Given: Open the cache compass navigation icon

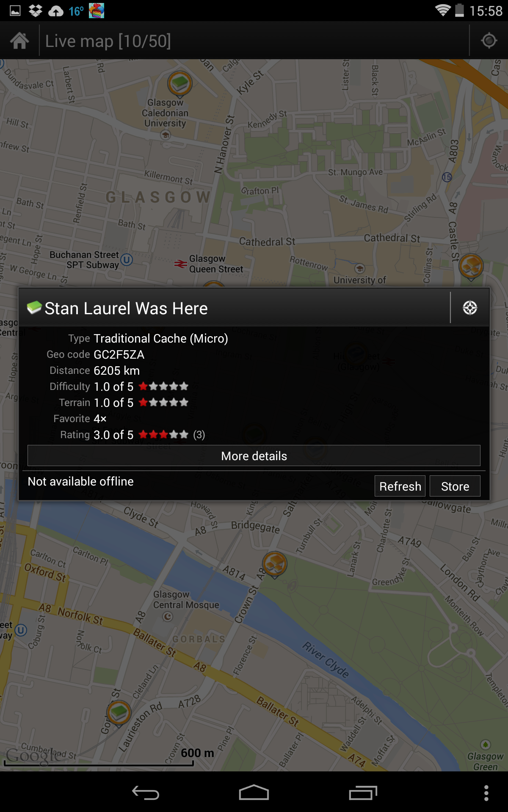Looking at the screenshot, I should tap(470, 308).
